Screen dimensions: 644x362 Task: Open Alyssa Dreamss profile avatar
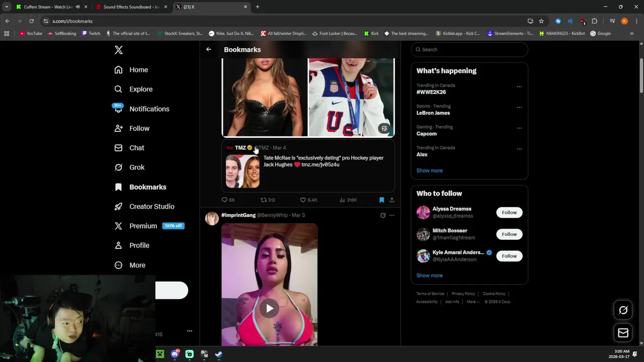(423, 212)
